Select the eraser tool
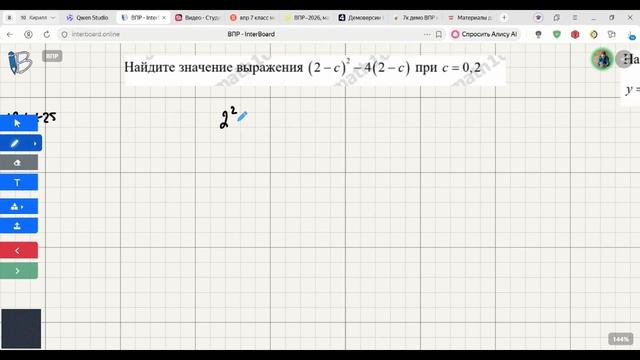This screenshot has height=360, width=640. coord(18,162)
